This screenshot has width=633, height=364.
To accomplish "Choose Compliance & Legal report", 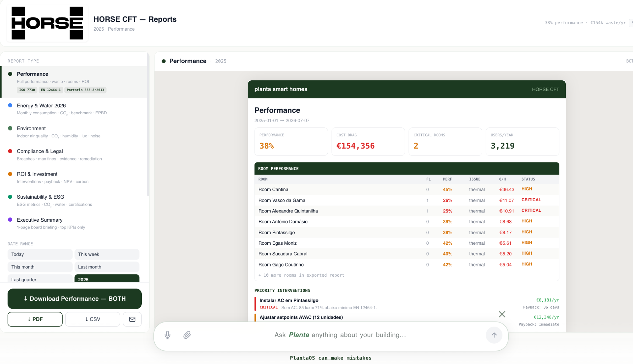I will pos(74,155).
